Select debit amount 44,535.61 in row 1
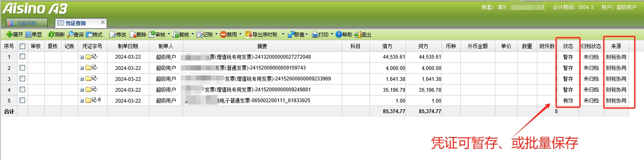644x160 pixels. pos(394,57)
